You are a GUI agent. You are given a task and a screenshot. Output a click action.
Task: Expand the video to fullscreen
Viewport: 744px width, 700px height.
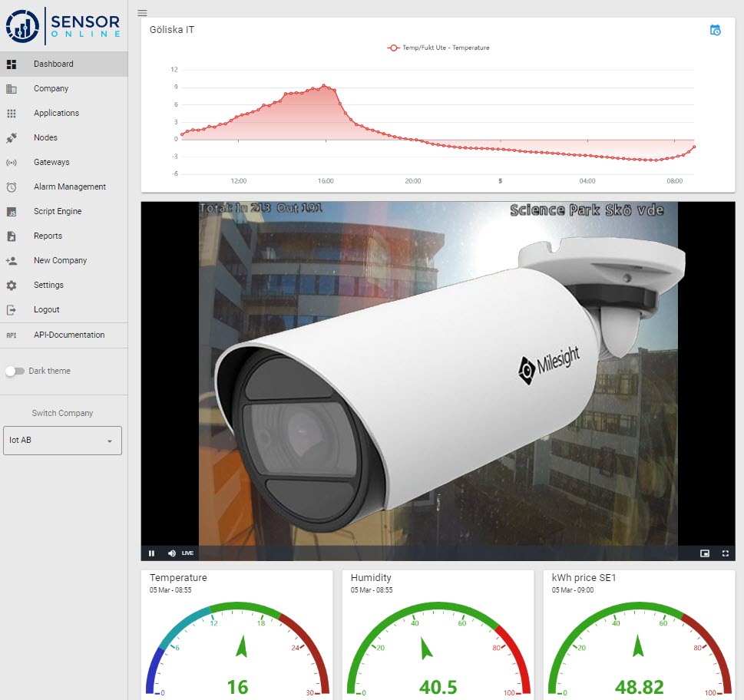coord(725,553)
